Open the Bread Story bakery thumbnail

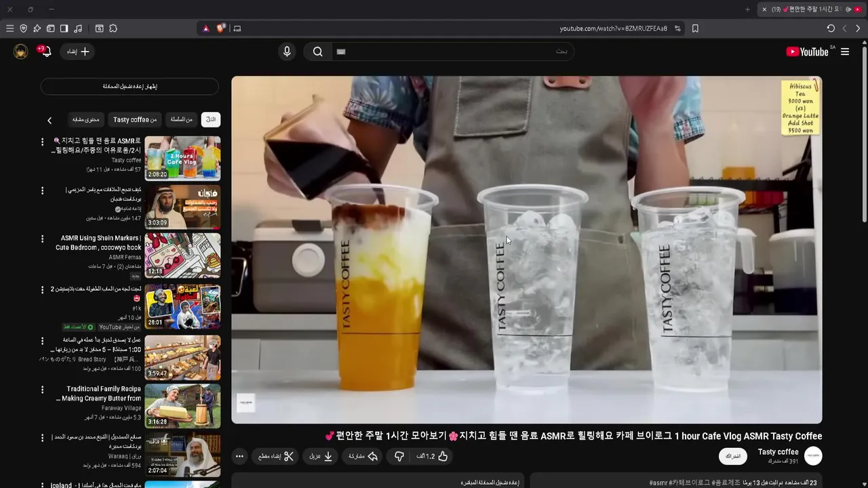coord(182,357)
